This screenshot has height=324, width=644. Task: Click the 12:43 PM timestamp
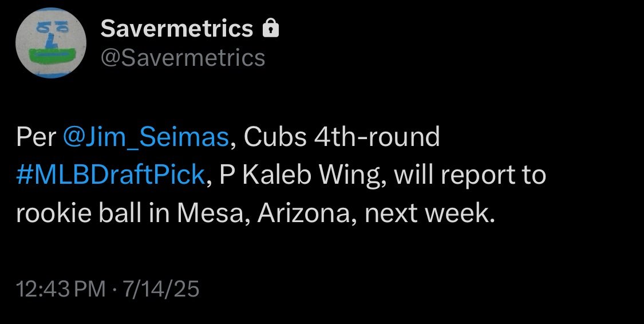tap(61, 289)
